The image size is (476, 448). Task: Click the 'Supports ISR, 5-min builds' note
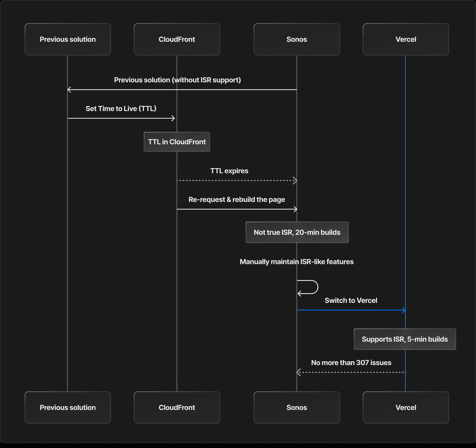(x=405, y=339)
